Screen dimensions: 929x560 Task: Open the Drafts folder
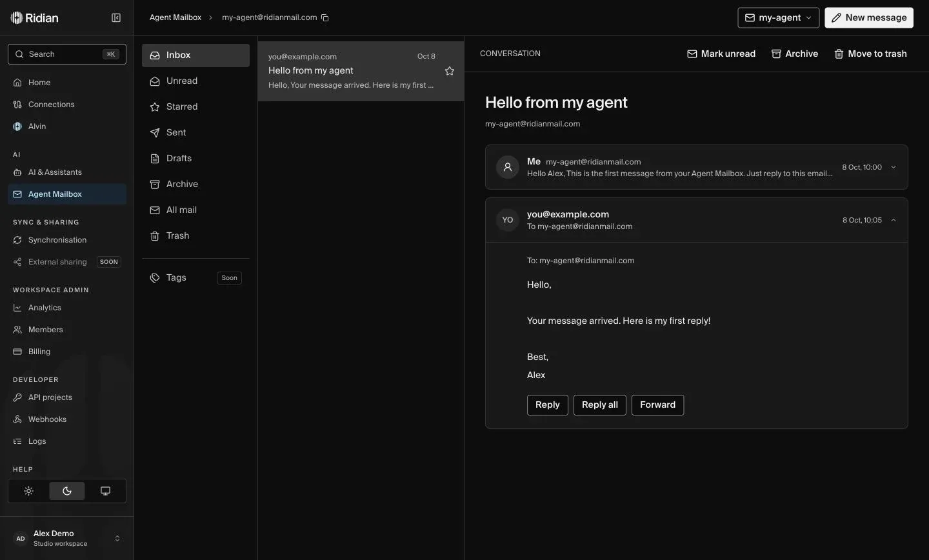195,159
